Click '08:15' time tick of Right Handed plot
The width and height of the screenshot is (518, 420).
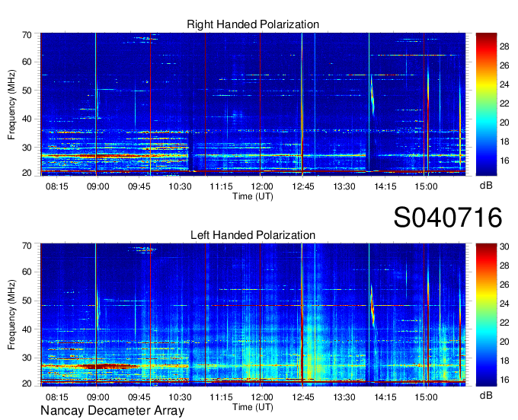(x=57, y=186)
